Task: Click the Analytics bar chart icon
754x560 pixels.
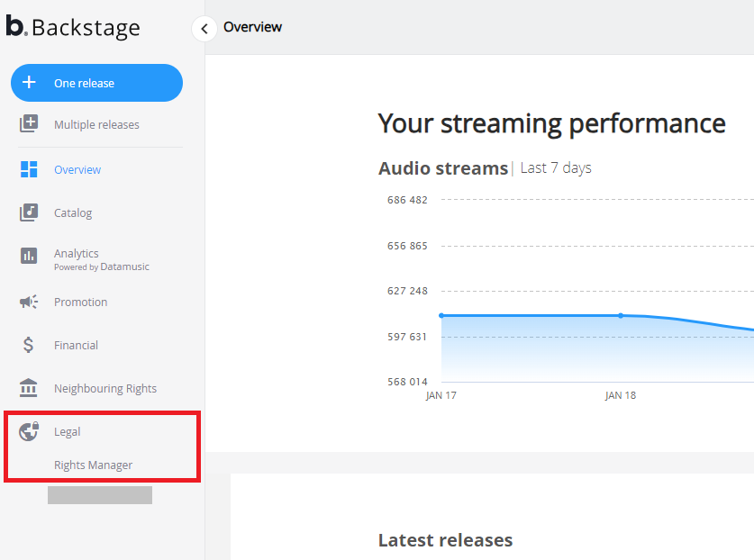Action: point(29,256)
